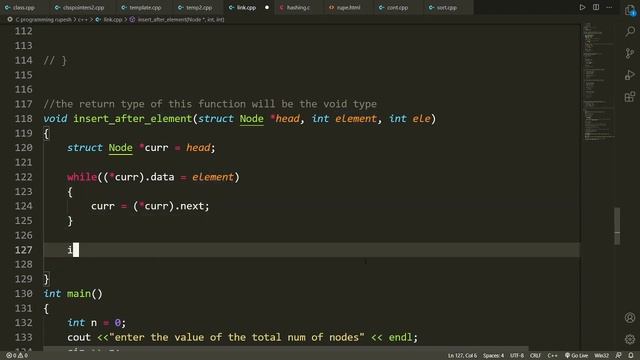Viewport: 640px width, 360px height.
Task: Start Go Live server
Action: (576, 356)
